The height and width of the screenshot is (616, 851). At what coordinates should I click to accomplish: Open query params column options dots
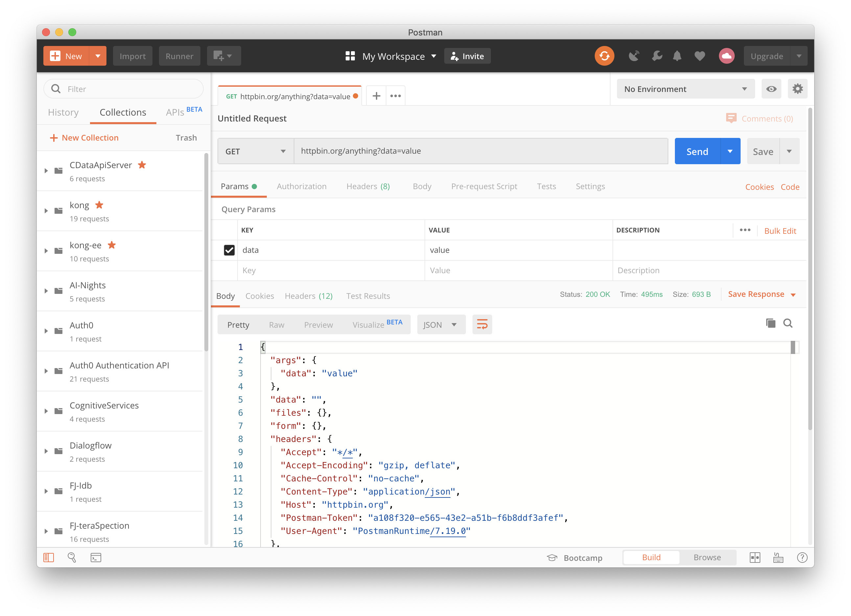tap(745, 230)
